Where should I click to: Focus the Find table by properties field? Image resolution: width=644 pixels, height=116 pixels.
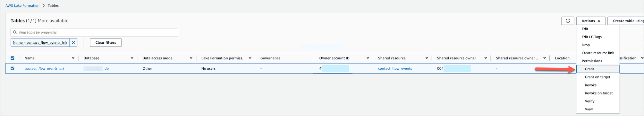click(94, 32)
